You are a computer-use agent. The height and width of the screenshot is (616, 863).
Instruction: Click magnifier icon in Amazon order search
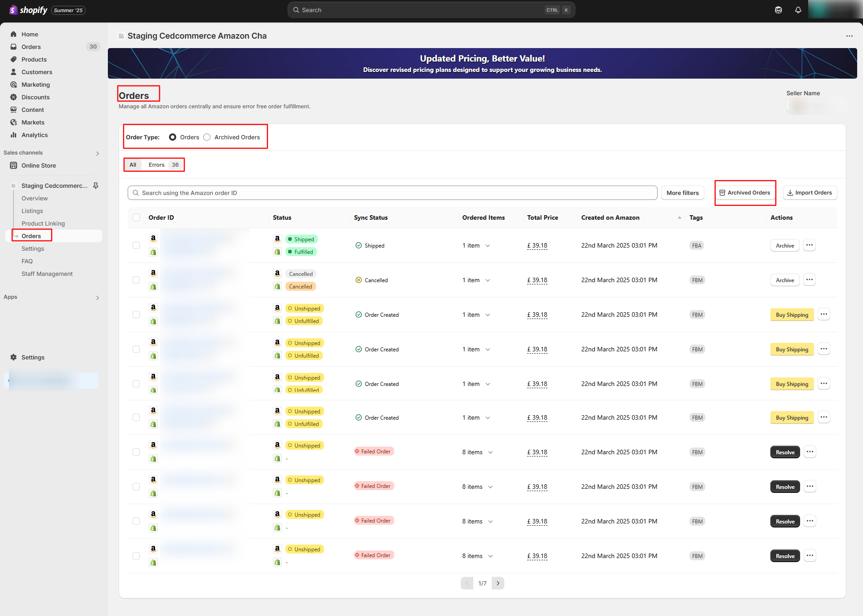point(136,193)
